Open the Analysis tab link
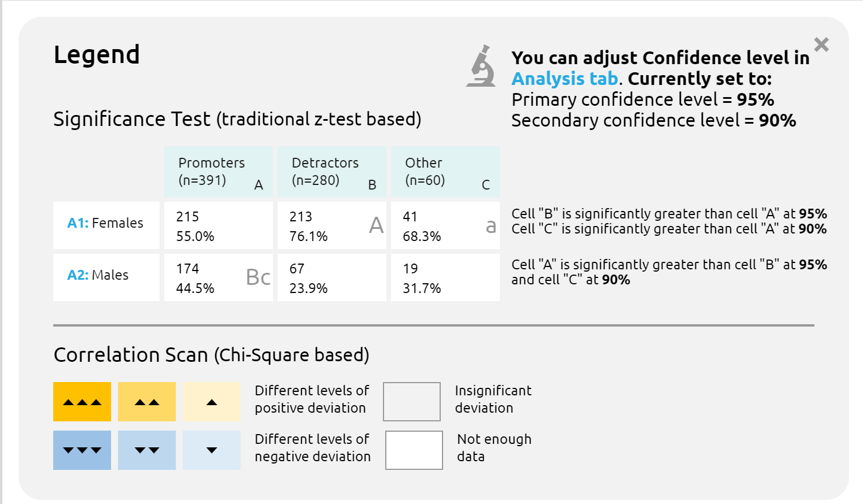863x504 pixels. click(565, 79)
